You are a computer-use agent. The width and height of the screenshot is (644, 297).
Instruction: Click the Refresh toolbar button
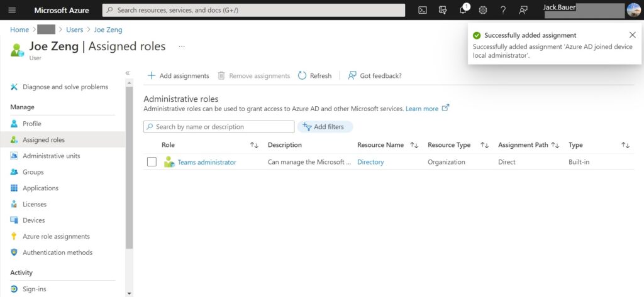point(314,76)
